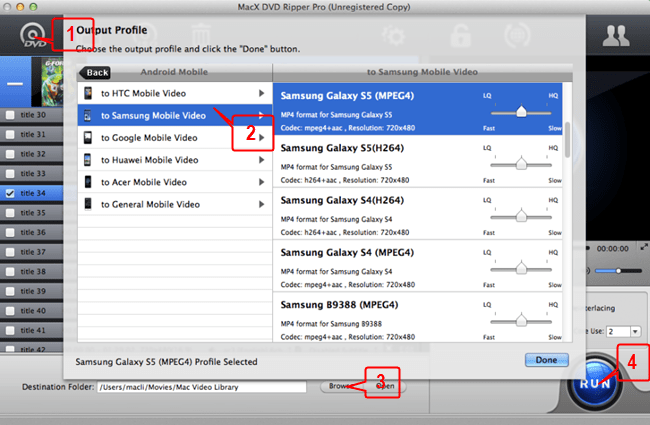This screenshot has height=425, width=650.
Task: Adjust quality slider for Galaxy S5 (MPEG4)
Action: [x=521, y=112]
